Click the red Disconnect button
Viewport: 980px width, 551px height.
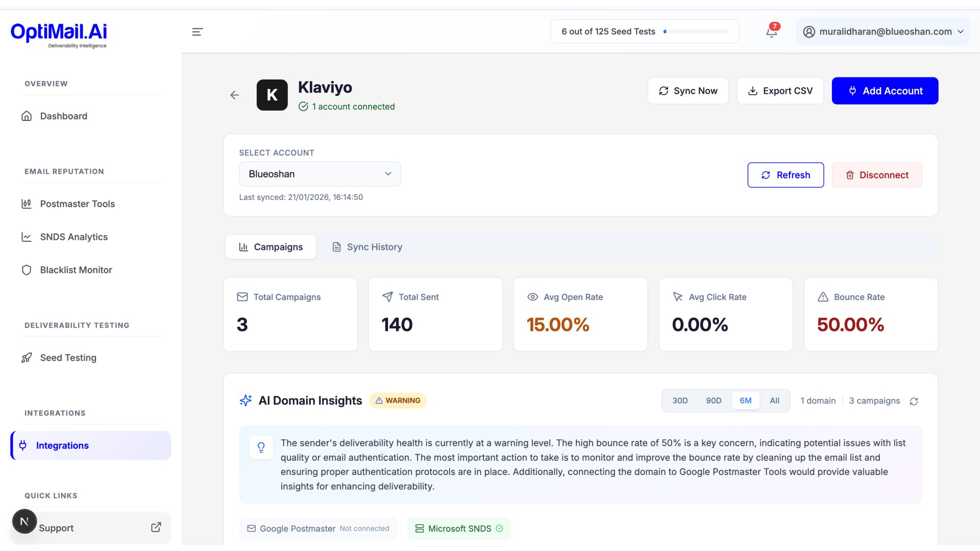tap(877, 175)
